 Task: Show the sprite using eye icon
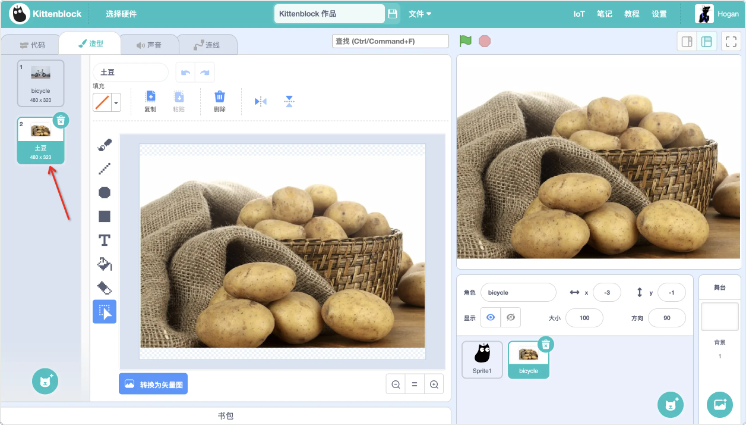coord(490,317)
